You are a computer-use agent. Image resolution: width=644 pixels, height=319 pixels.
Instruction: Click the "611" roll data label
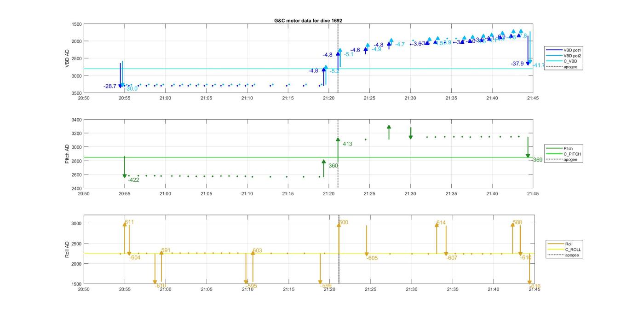(129, 222)
